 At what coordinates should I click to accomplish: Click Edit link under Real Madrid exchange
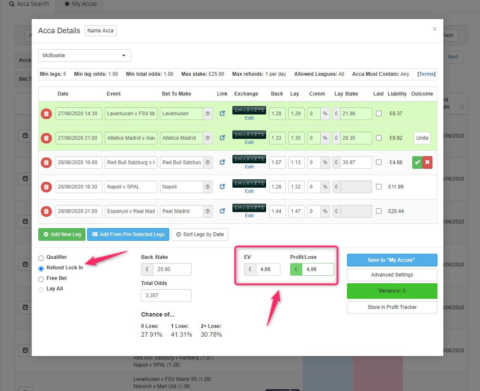(249, 216)
